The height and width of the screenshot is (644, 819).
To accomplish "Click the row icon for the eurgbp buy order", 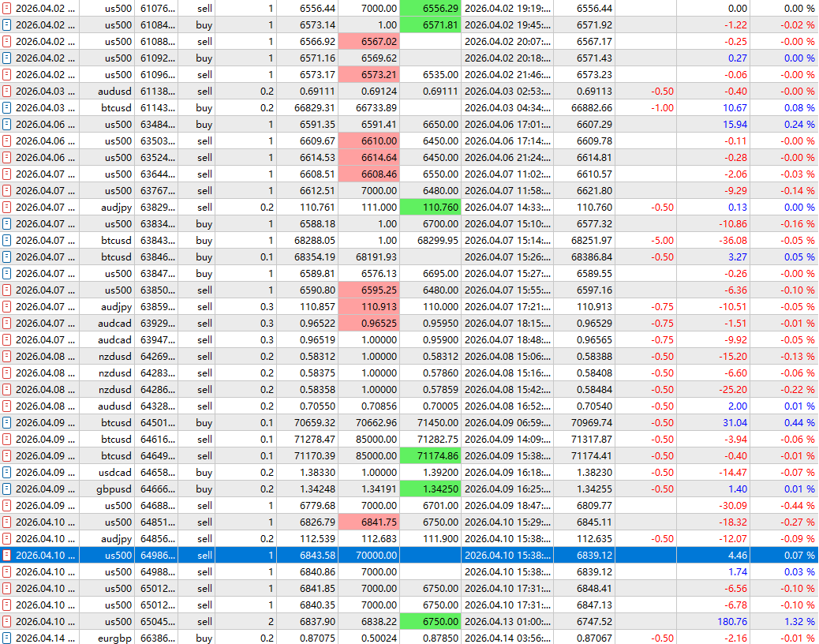I will (7, 638).
